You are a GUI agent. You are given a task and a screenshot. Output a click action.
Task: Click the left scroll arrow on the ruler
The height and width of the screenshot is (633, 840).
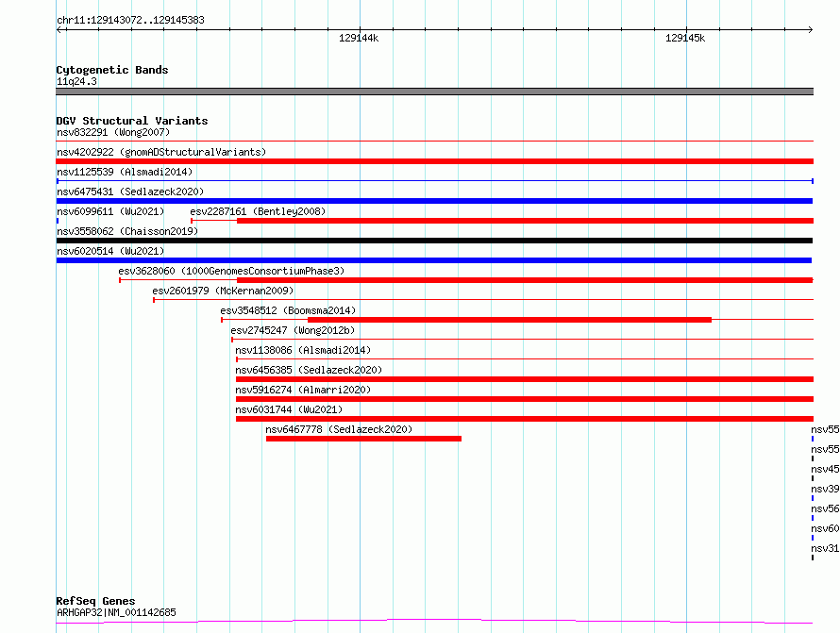coord(59,29)
